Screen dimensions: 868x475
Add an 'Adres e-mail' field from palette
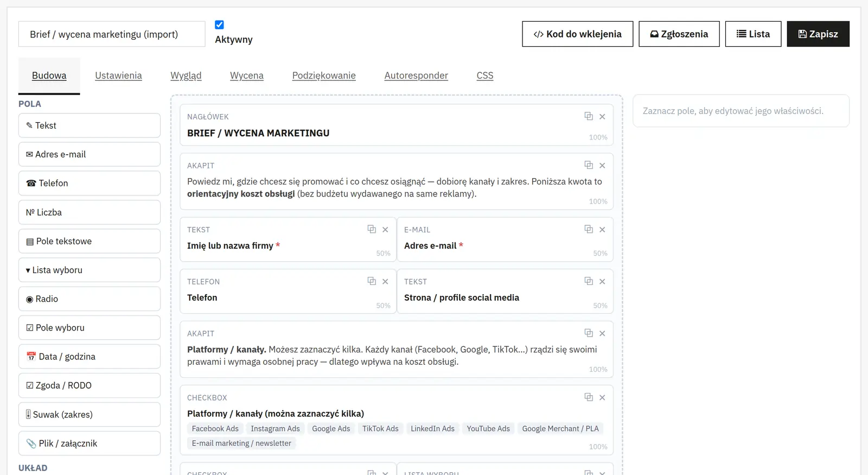tap(90, 154)
